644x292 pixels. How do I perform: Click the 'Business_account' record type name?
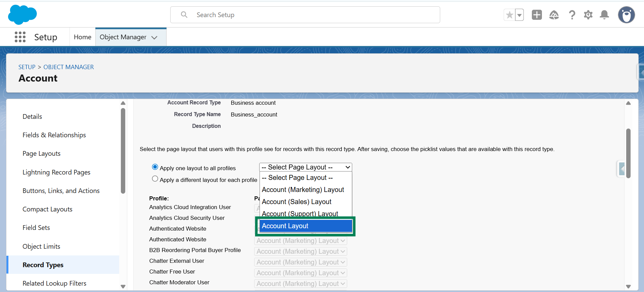tap(254, 114)
